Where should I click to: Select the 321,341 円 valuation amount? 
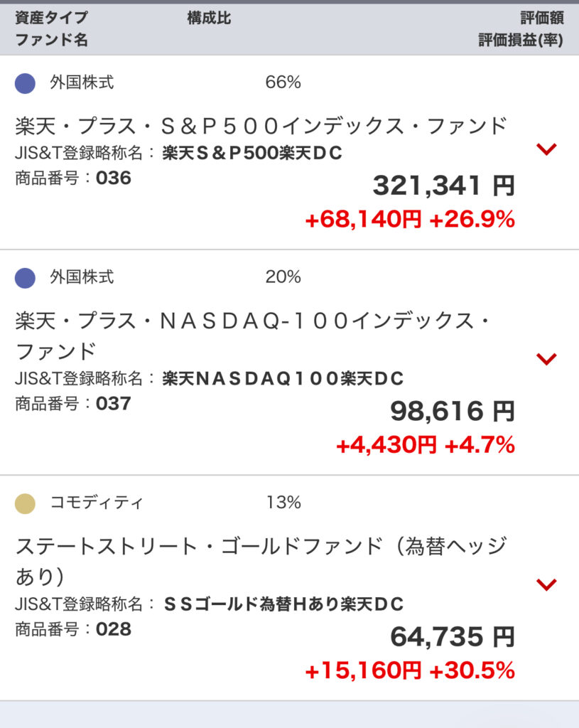point(443,186)
